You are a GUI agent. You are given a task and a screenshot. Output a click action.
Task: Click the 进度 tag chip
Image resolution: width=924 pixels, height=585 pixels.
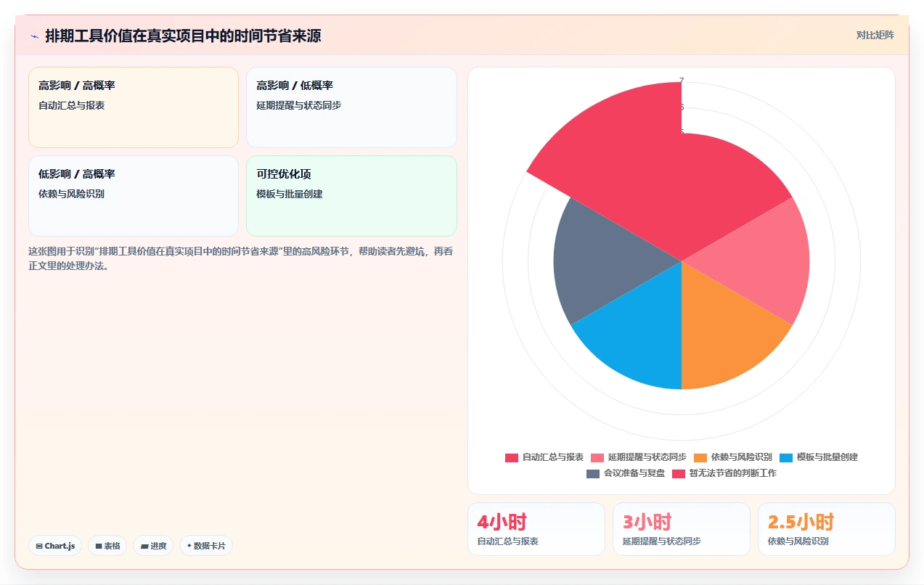tap(153, 546)
